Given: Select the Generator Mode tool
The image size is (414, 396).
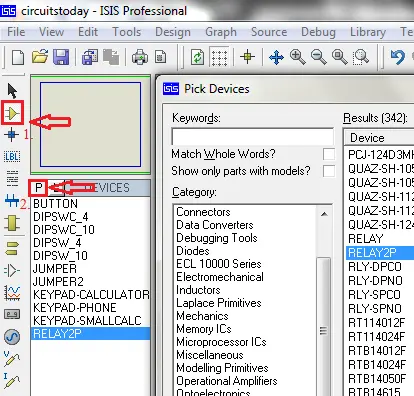Looking at the screenshot, I should pyautogui.click(x=12, y=337).
